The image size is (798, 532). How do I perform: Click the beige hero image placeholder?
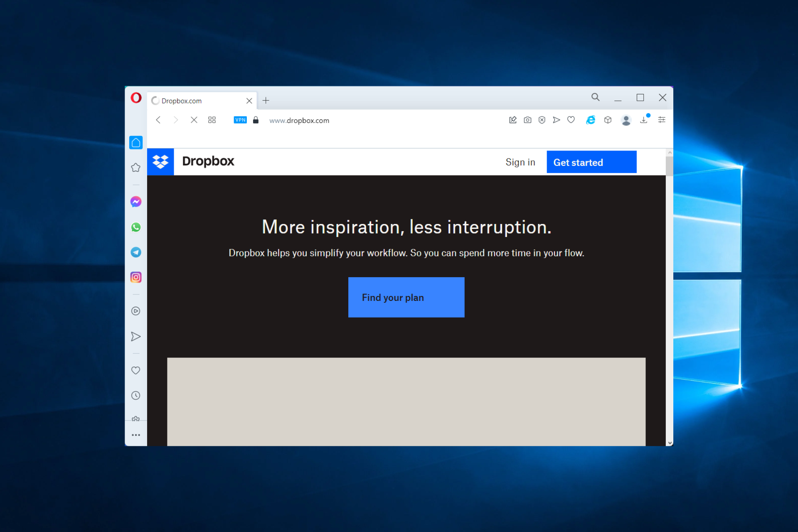pos(406,402)
